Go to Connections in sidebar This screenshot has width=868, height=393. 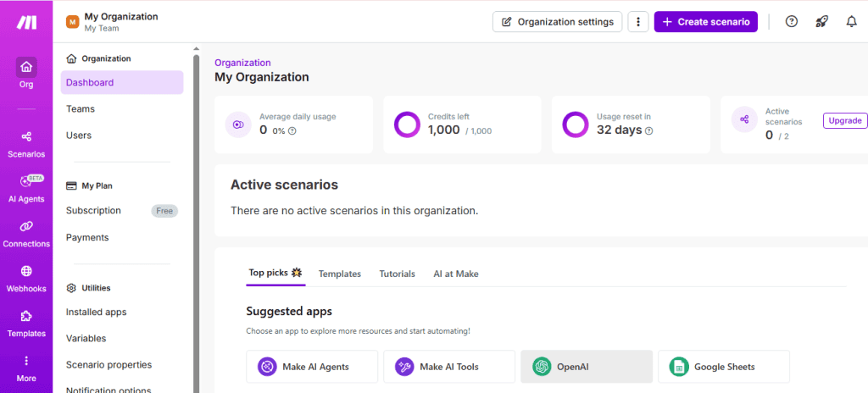click(26, 233)
